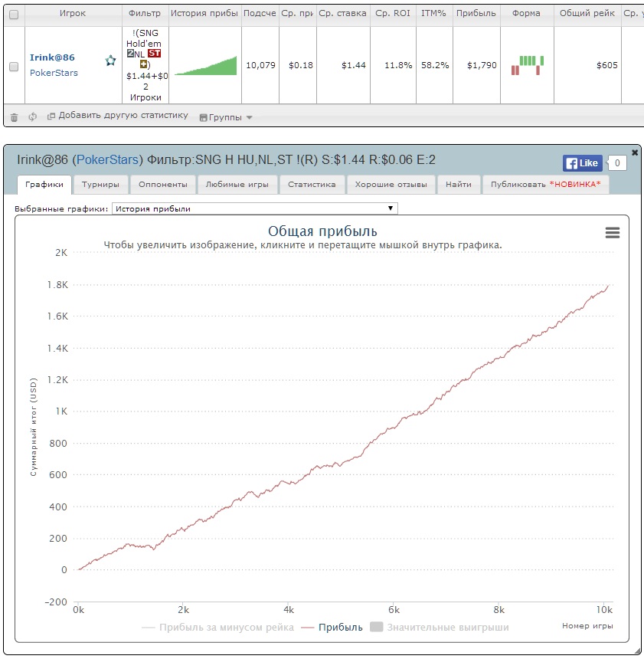Sort by the Подсче column header
644x659 pixels.
[x=260, y=14]
